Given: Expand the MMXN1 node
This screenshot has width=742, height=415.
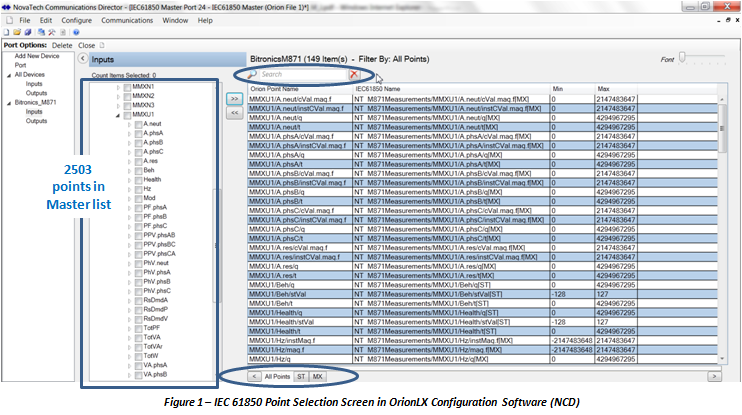Looking at the screenshot, I should click(118, 87).
